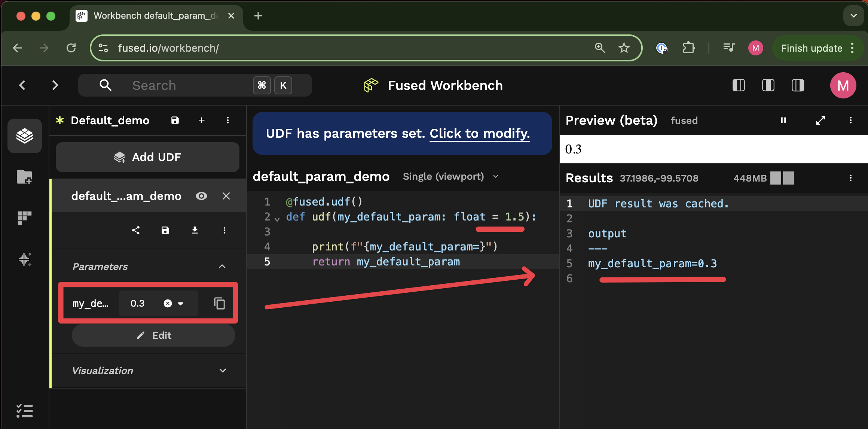Click the Fused Workbench logo title
The width and height of the screenshot is (868, 429).
pos(433,85)
